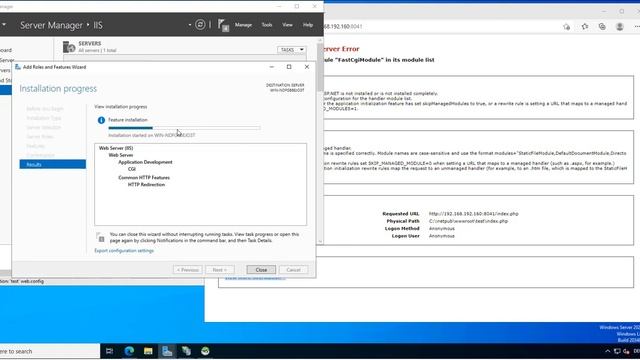The height and width of the screenshot is (360, 640).
Task: Click the Server Manager refresh icon
Action: 200,25
